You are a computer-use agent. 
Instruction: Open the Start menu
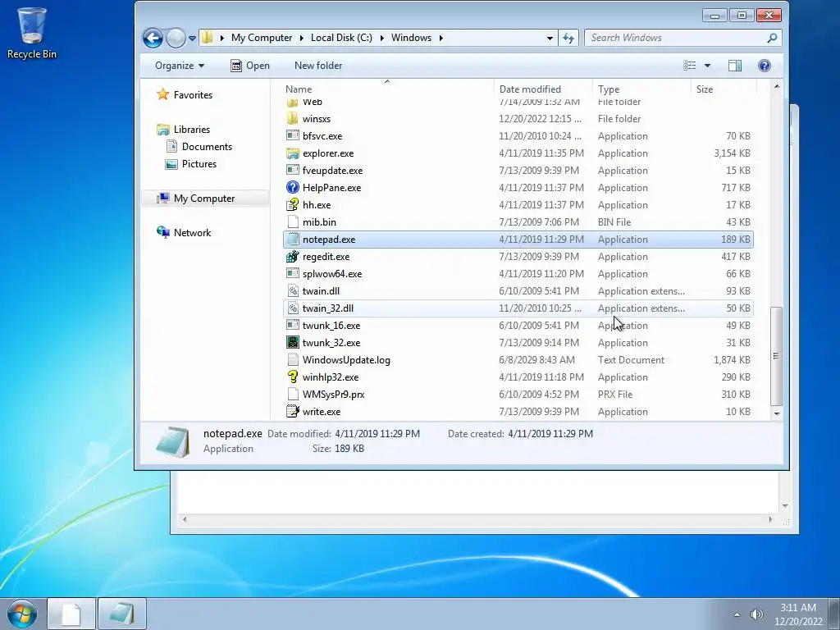pos(22,614)
